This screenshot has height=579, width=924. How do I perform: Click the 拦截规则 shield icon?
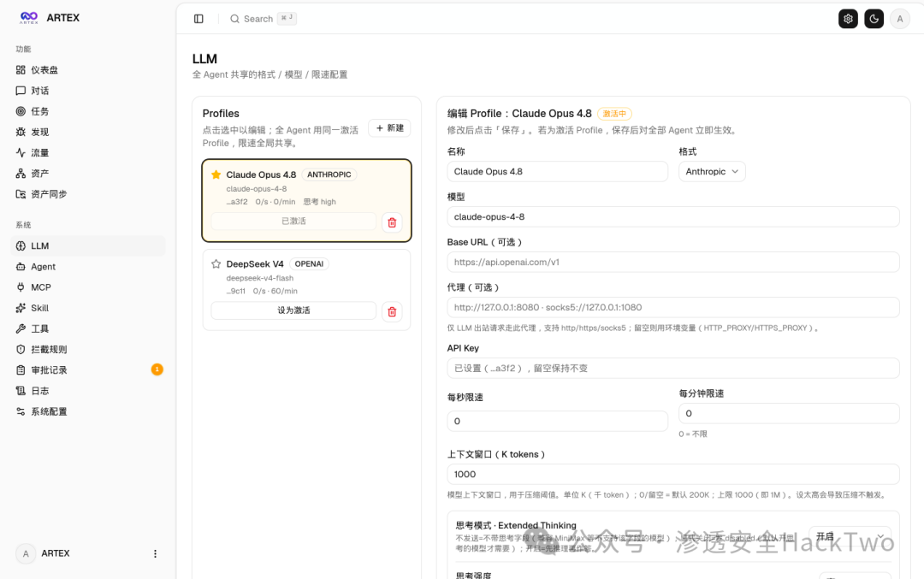click(x=21, y=349)
